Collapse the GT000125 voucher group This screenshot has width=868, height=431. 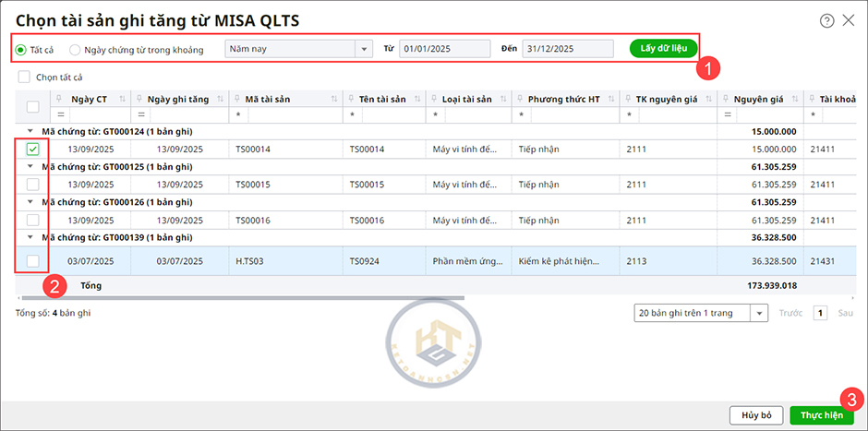point(32,166)
